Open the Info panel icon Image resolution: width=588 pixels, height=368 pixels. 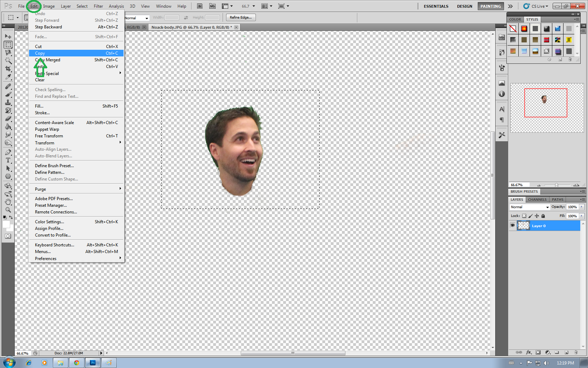click(502, 94)
